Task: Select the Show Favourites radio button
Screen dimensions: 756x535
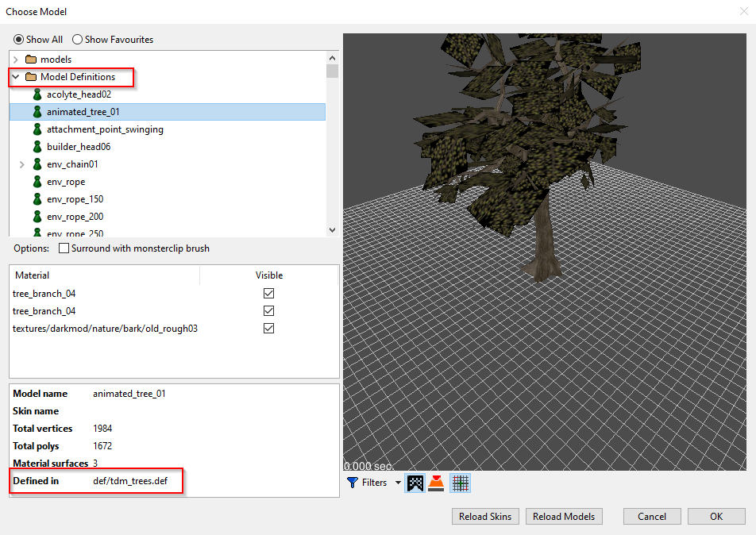Action: tap(77, 40)
